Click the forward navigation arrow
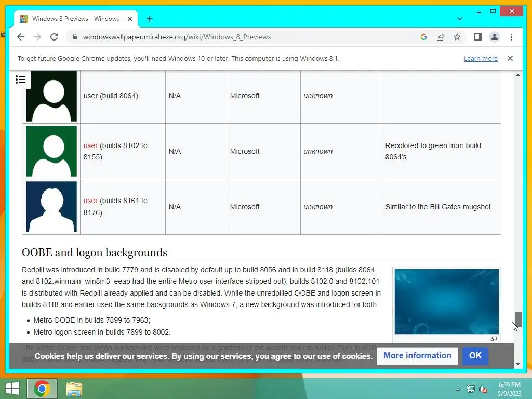This screenshot has width=532, height=399. (37, 37)
